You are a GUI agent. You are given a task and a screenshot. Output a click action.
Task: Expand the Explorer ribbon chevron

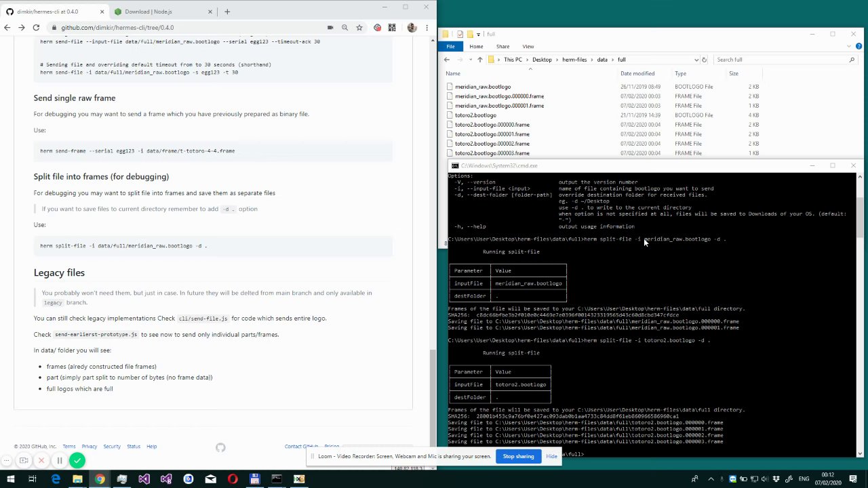pyautogui.click(x=850, y=46)
